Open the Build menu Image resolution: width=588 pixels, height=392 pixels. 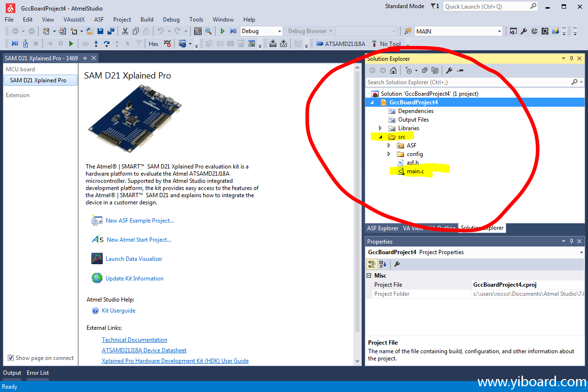click(147, 20)
